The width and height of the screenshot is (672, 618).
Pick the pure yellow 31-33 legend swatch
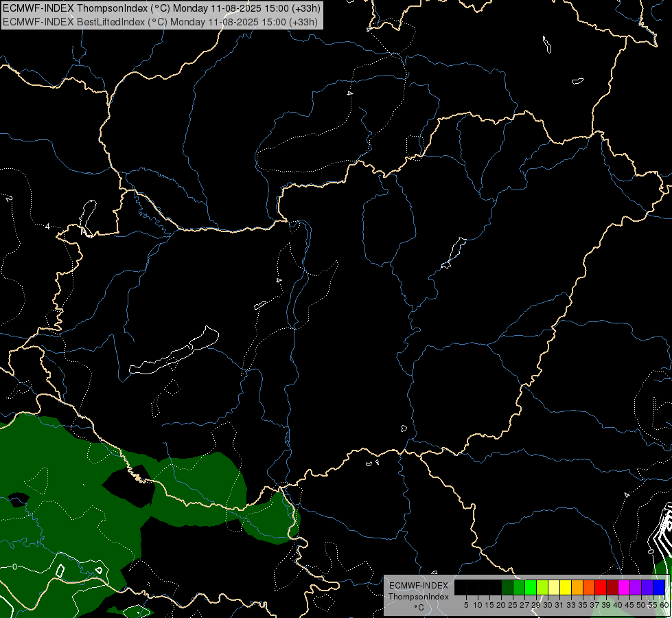click(x=566, y=587)
